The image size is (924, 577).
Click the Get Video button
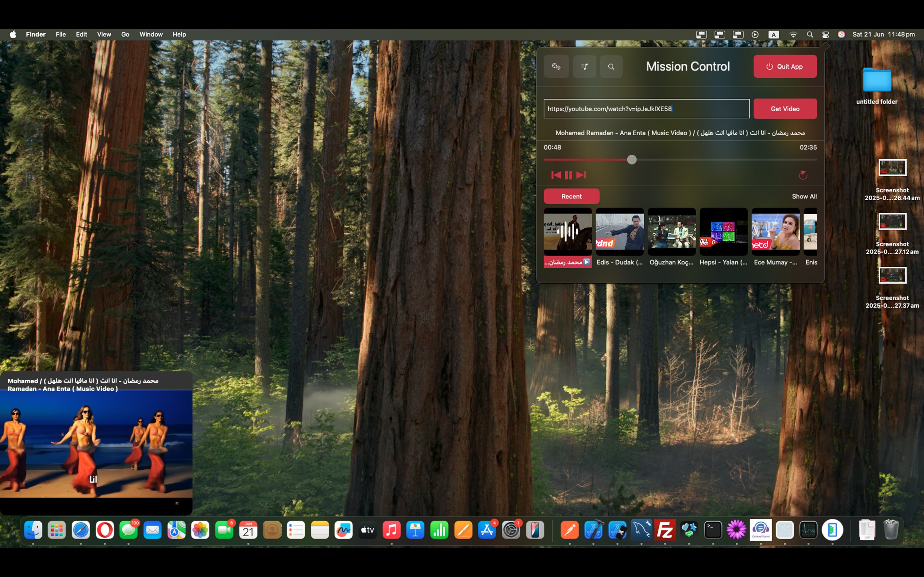[x=785, y=109]
